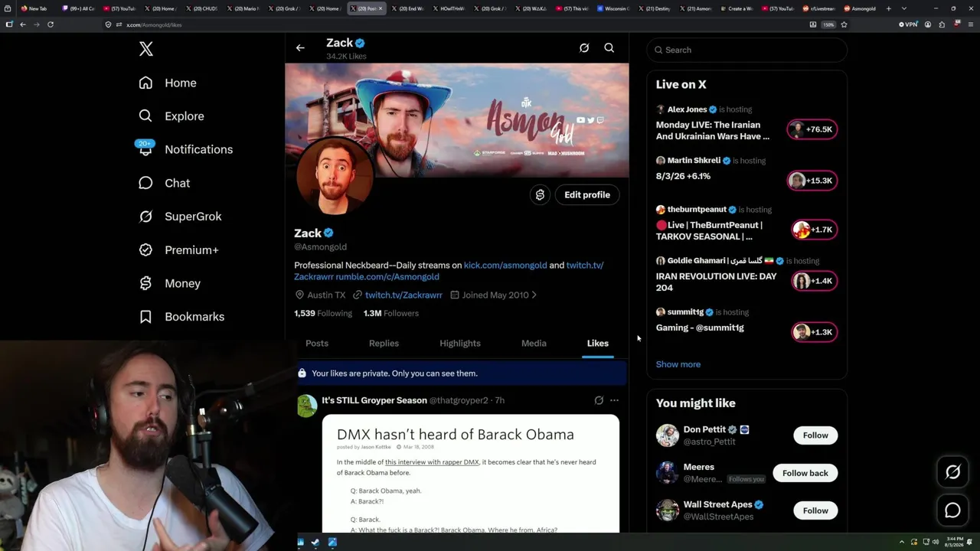The width and height of the screenshot is (980, 551).
Task: Open the browser account profile icon
Action: click(x=928, y=24)
